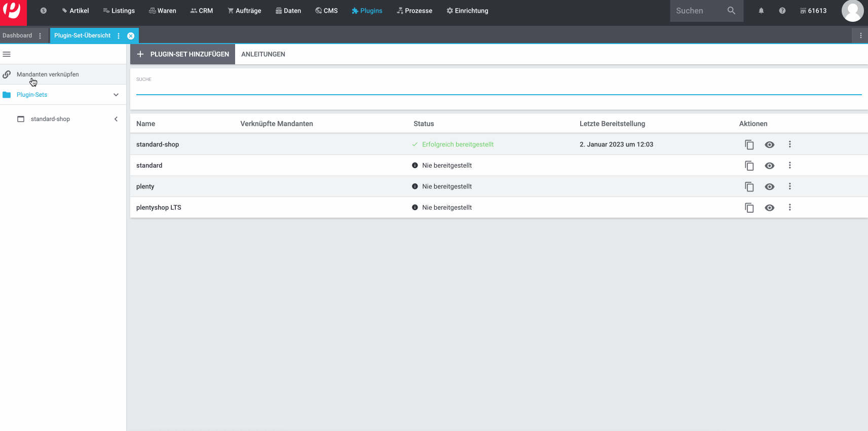Click Plugin-Set hinzufügen button
Screen dimensions: 868x431
[183, 54]
